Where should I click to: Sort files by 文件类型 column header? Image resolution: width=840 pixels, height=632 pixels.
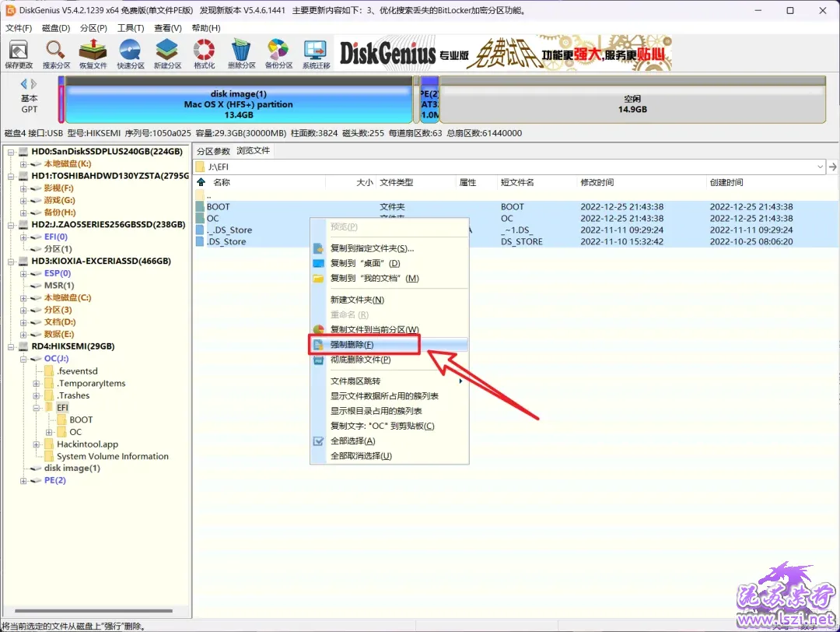416,182
